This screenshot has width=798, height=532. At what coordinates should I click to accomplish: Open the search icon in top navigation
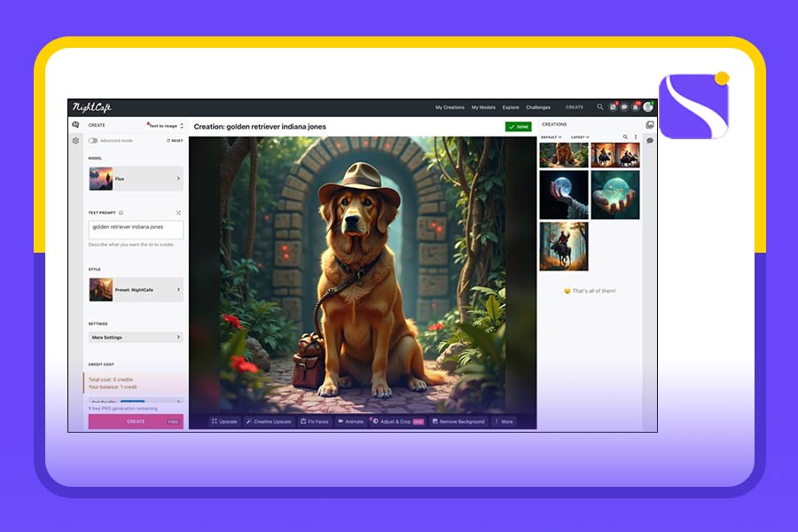click(x=600, y=107)
